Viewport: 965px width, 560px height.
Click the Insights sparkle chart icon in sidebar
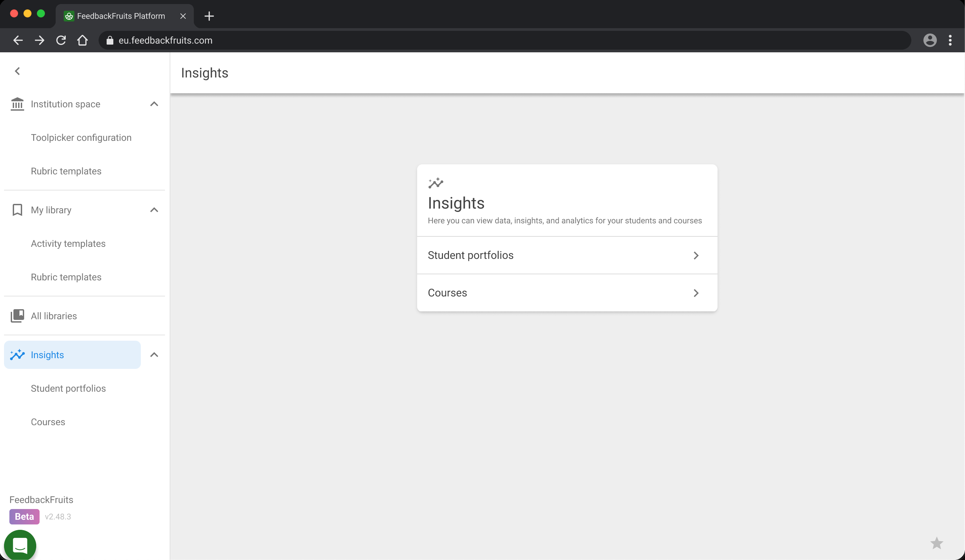click(x=17, y=355)
